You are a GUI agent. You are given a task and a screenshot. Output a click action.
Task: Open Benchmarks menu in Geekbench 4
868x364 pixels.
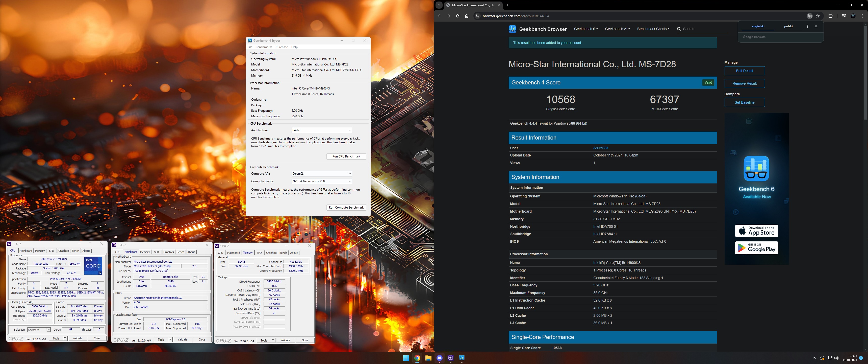[x=264, y=47]
